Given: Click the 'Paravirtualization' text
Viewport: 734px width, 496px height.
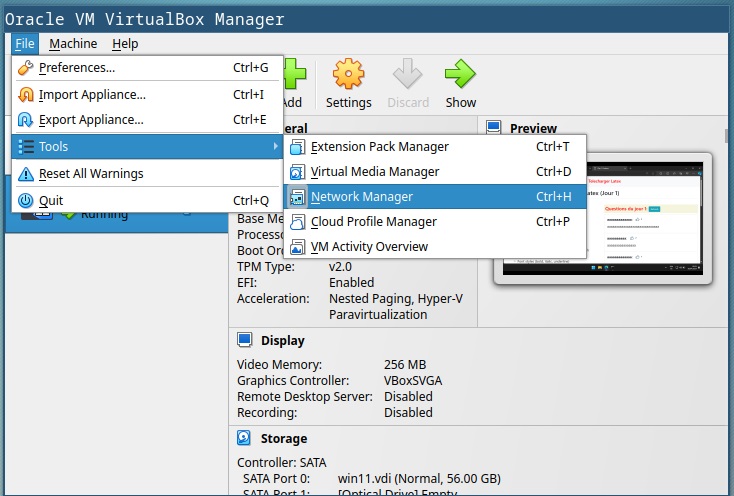Looking at the screenshot, I should 378,314.
